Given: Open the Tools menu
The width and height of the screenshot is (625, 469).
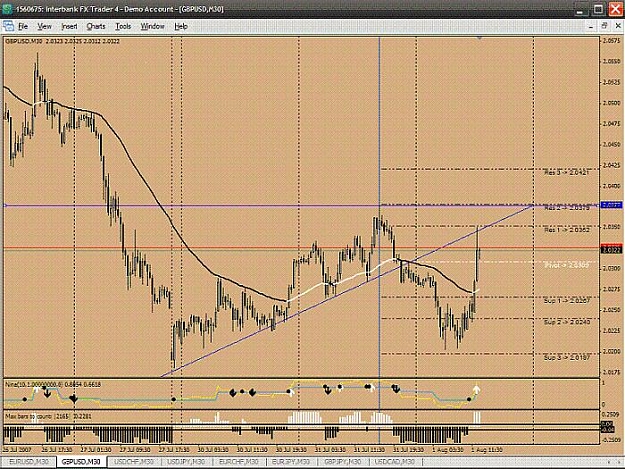Looking at the screenshot, I should pyautogui.click(x=123, y=26).
